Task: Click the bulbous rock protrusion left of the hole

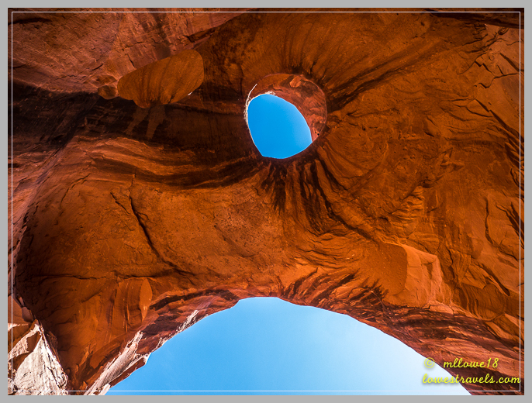Action: [x=161, y=79]
